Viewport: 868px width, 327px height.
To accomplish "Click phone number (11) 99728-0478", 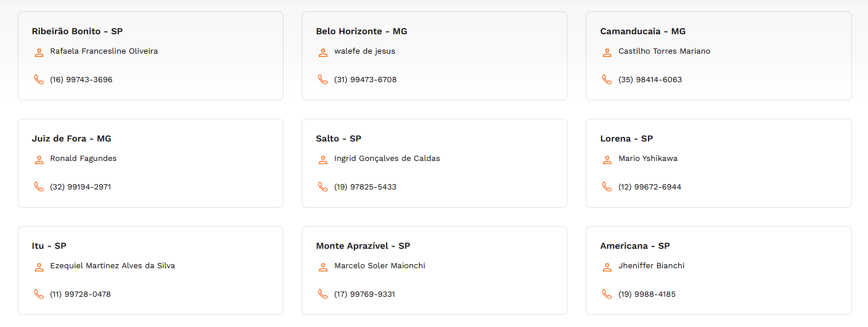I will (81, 294).
